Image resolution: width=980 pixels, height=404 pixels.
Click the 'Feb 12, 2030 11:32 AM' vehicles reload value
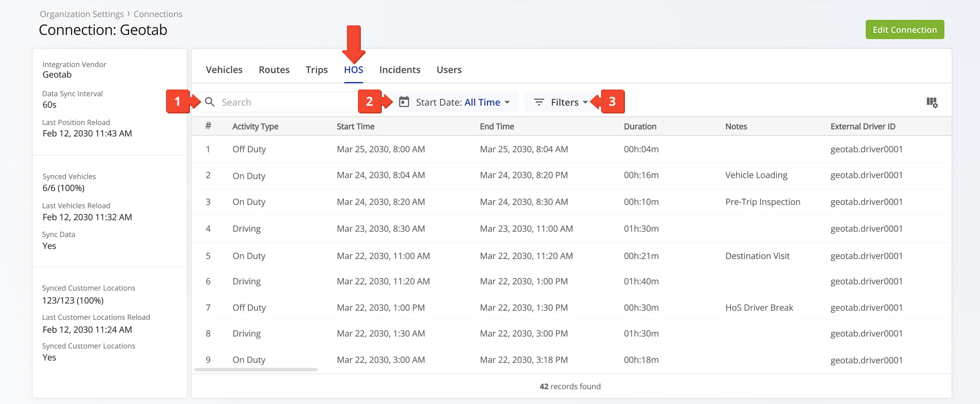(x=87, y=217)
